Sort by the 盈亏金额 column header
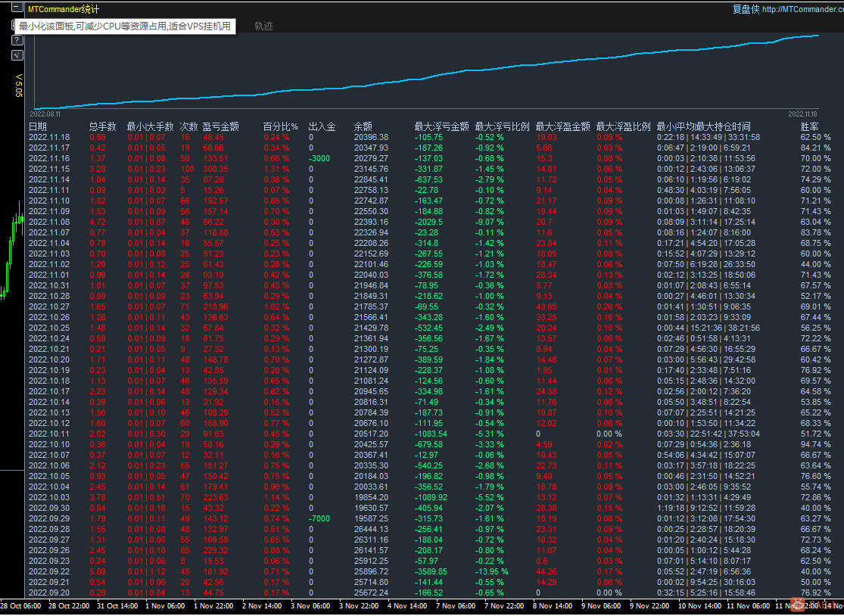 point(220,126)
